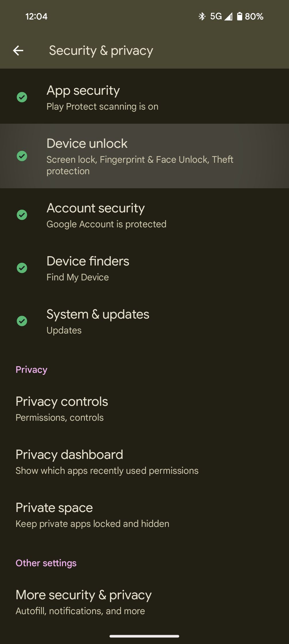This screenshot has width=289, height=644.
Task: Tap the back arrow to leave Security & privacy
Action: click(x=18, y=51)
